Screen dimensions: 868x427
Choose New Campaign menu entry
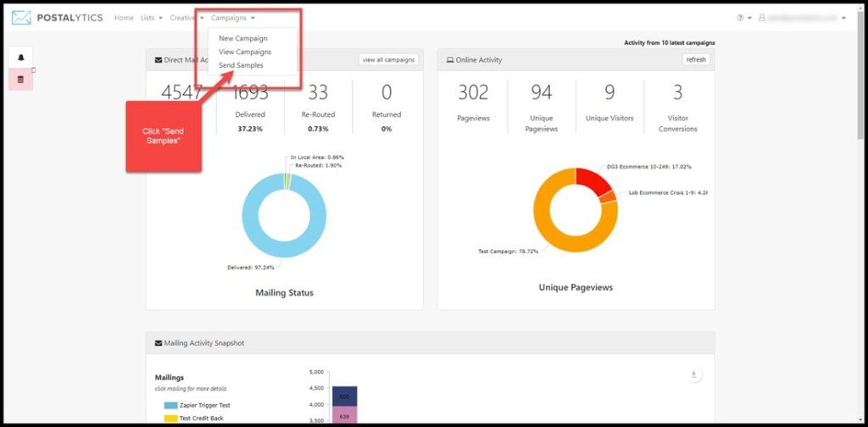click(243, 39)
